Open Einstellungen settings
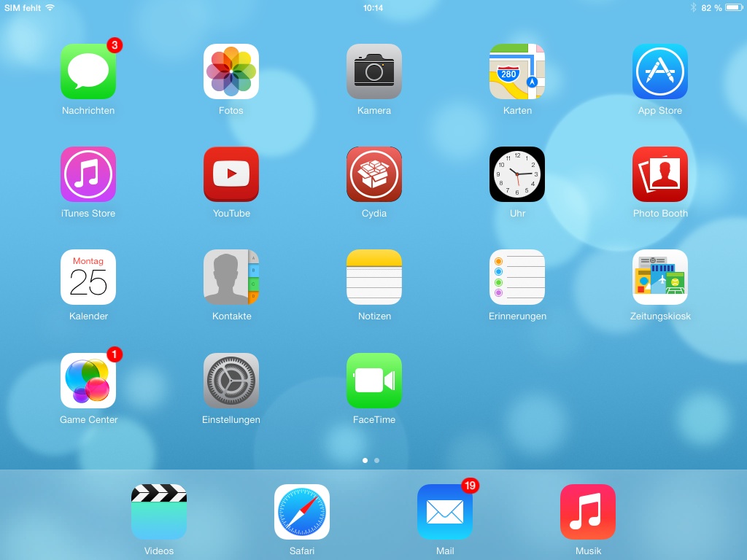 (x=231, y=381)
